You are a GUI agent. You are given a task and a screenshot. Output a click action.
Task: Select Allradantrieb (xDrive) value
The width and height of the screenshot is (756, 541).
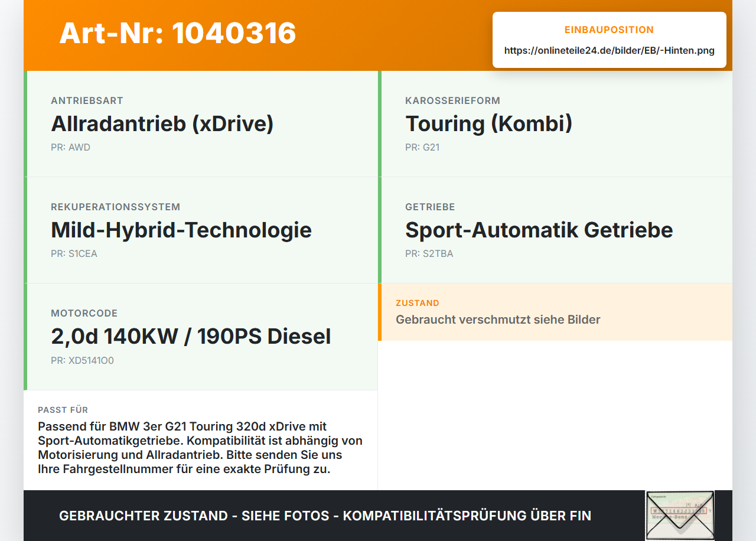tap(162, 123)
